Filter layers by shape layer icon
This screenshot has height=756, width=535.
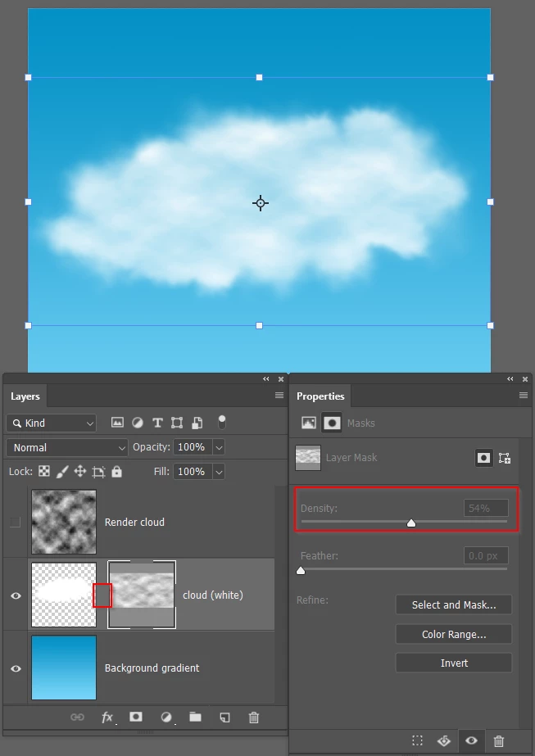(177, 423)
